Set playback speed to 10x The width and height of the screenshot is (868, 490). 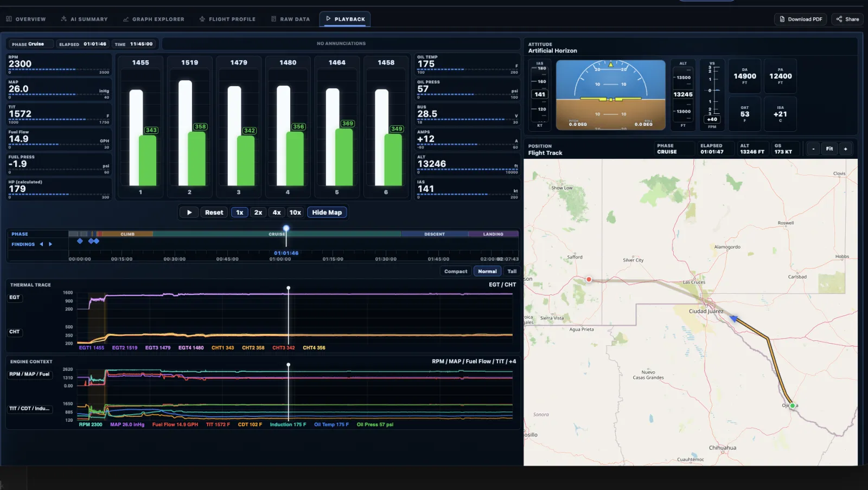pos(295,212)
